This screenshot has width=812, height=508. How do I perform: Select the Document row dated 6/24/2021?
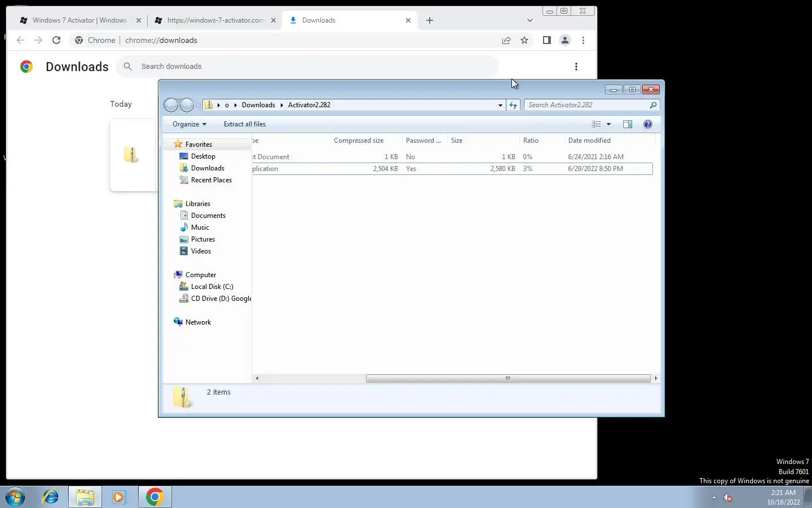point(452,157)
